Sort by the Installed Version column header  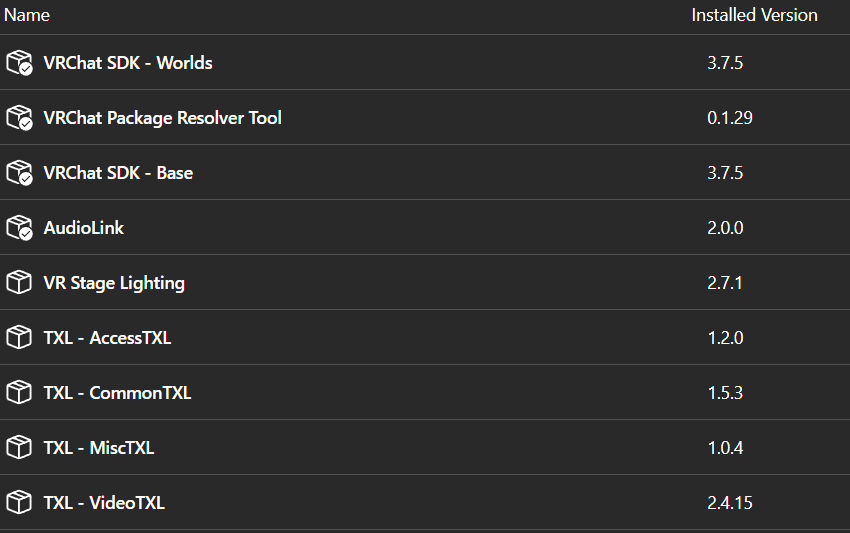pyautogui.click(x=754, y=15)
